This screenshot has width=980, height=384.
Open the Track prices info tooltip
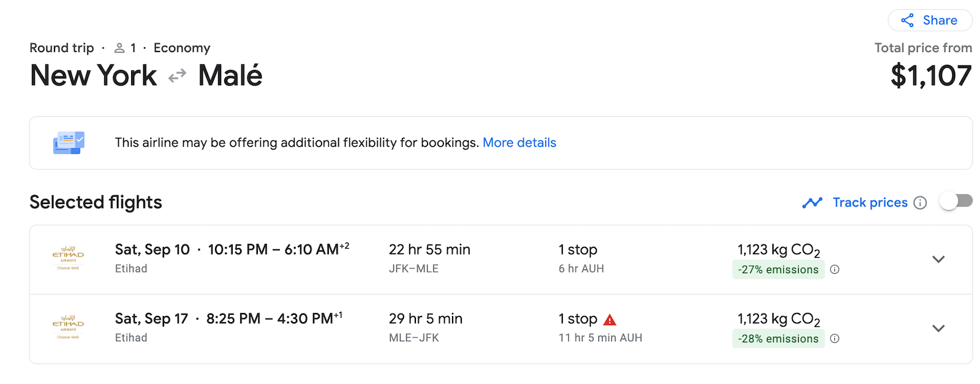[x=921, y=203]
